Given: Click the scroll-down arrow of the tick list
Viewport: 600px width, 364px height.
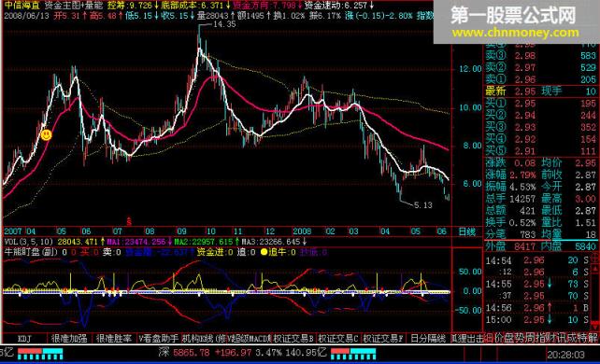Looking at the screenshot, I should tap(595, 326).
